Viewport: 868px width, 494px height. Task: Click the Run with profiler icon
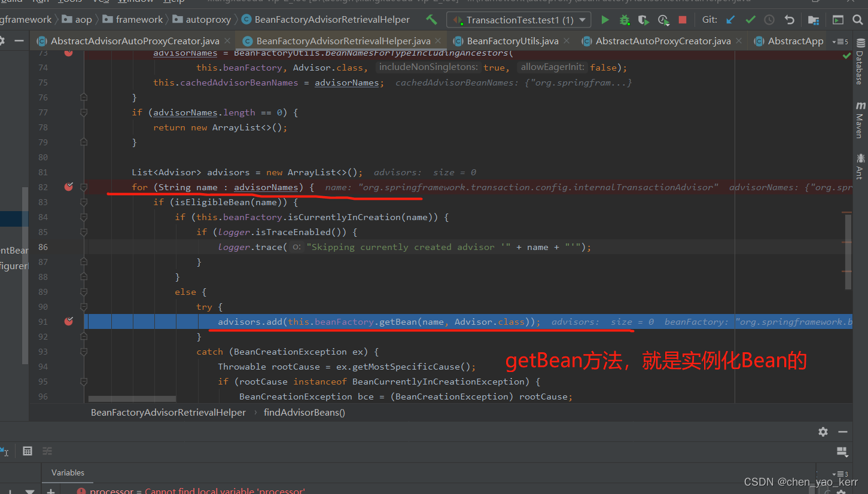663,20
